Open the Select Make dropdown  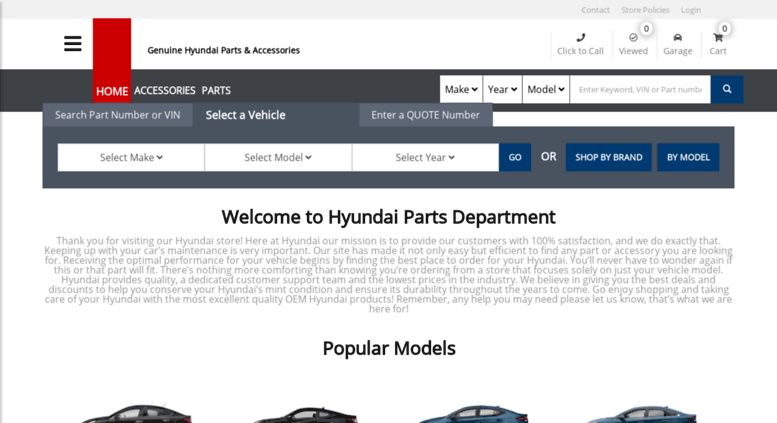pyautogui.click(x=131, y=158)
